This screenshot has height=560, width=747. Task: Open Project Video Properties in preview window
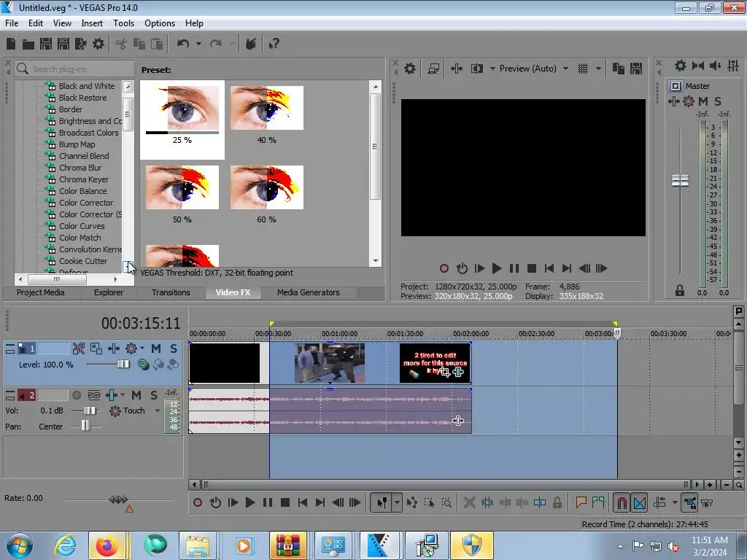click(410, 69)
